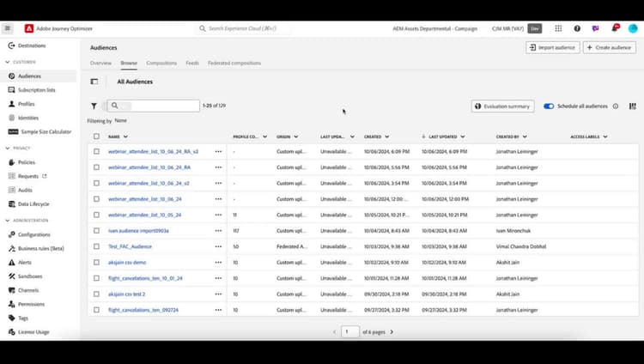Check the webinar_attendee_list_10_06_24_RA_v2 row checkbox
This screenshot has height=364, width=644.
(x=96, y=152)
